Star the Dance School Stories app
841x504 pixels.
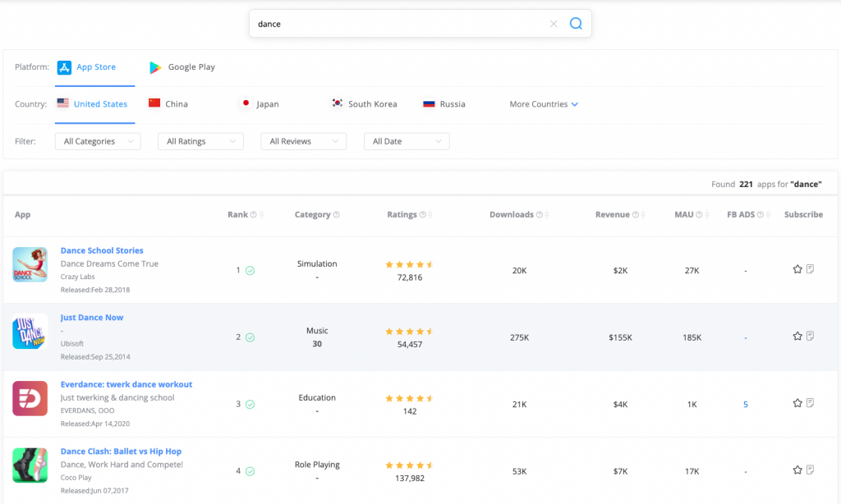pyautogui.click(x=797, y=269)
